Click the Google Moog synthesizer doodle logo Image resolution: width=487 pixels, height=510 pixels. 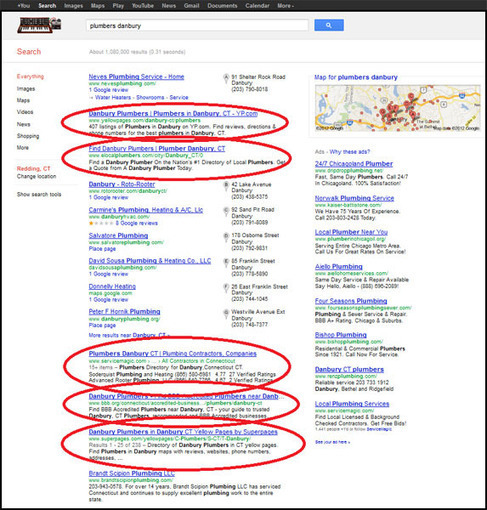click(x=39, y=25)
